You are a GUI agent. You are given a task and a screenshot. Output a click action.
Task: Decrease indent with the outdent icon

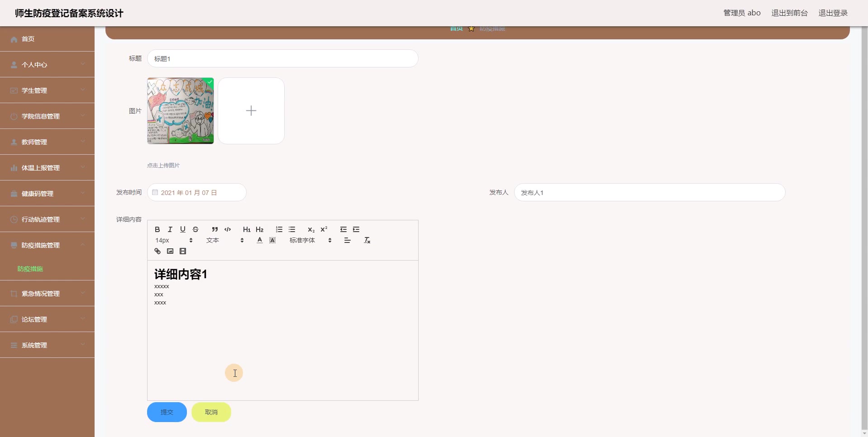point(343,229)
